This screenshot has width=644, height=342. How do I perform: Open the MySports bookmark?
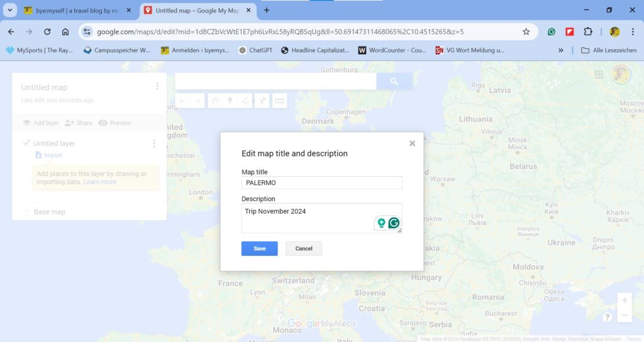click(x=40, y=50)
